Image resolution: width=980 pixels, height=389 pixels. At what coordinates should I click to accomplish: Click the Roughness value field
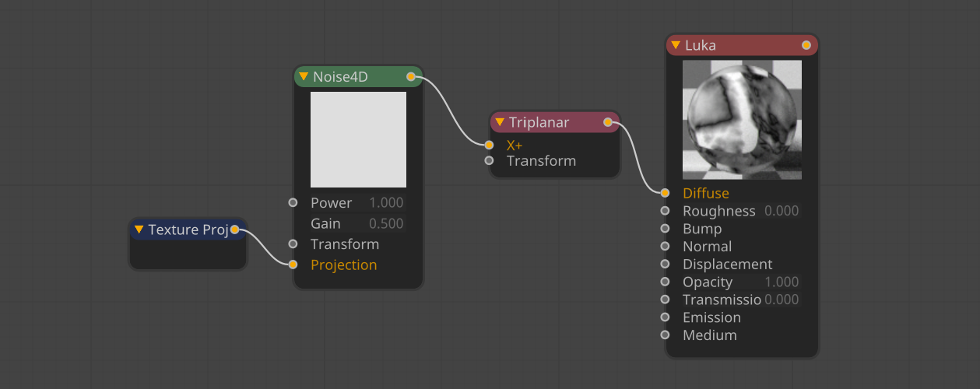point(782,211)
